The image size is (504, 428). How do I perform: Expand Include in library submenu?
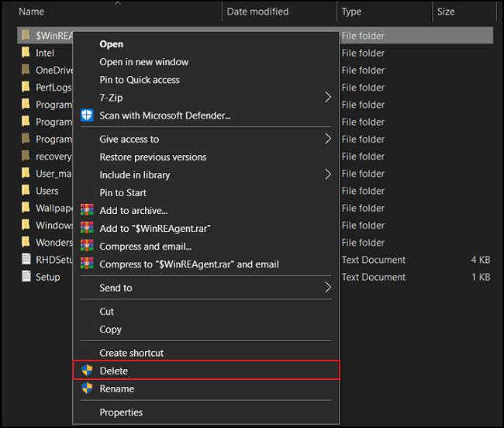click(327, 174)
